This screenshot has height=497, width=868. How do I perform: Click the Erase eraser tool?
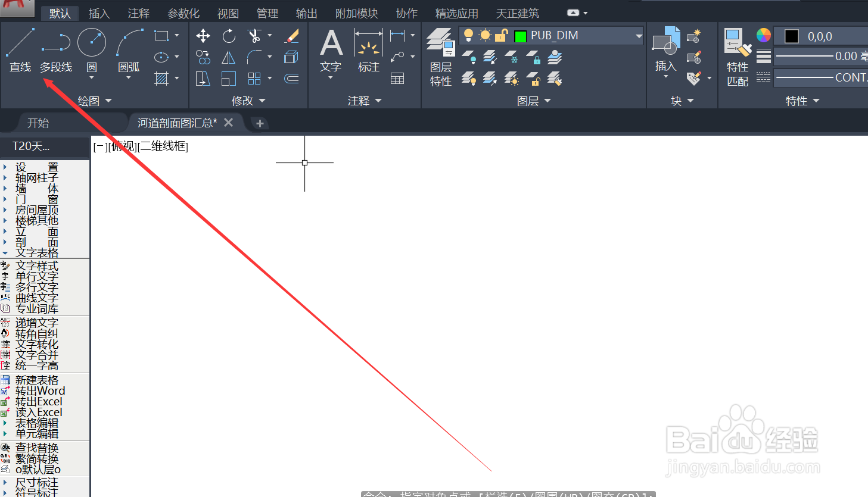pos(291,36)
